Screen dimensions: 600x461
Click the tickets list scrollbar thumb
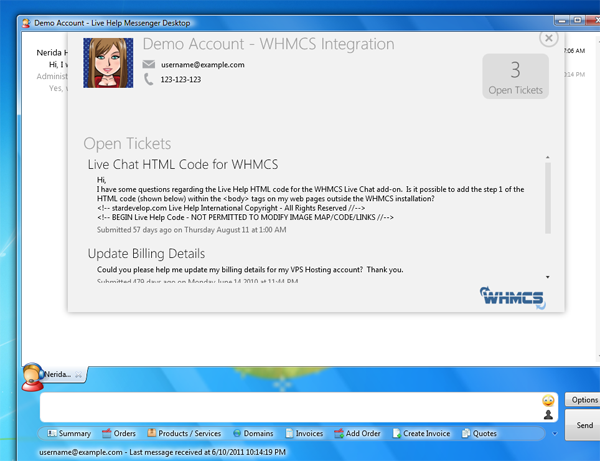[548, 198]
